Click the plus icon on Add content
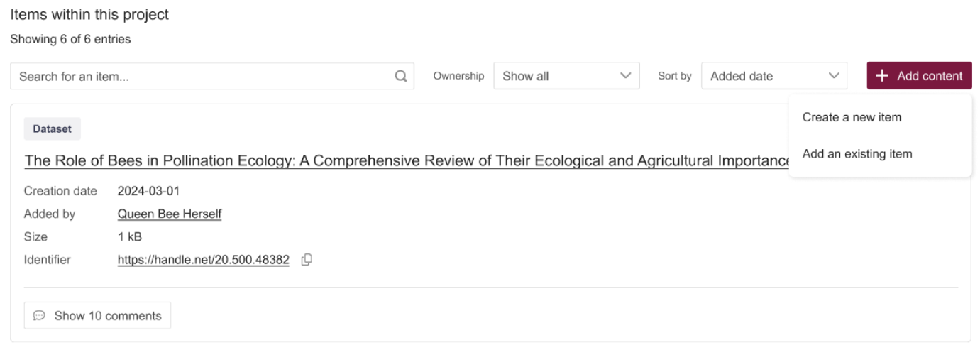The width and height of the screenshot is (980, 350). [x=882, y=76]
